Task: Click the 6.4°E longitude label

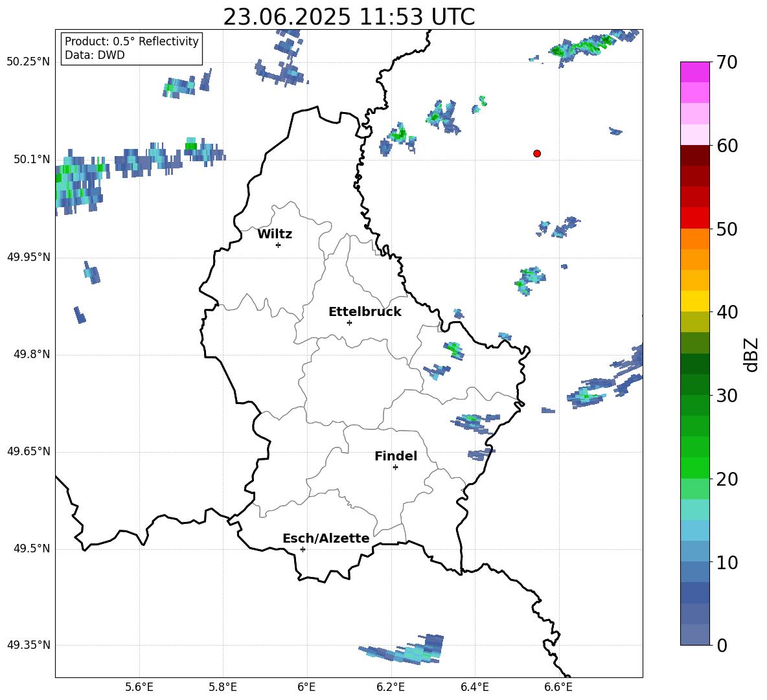Action: click(x=474, y=688)
